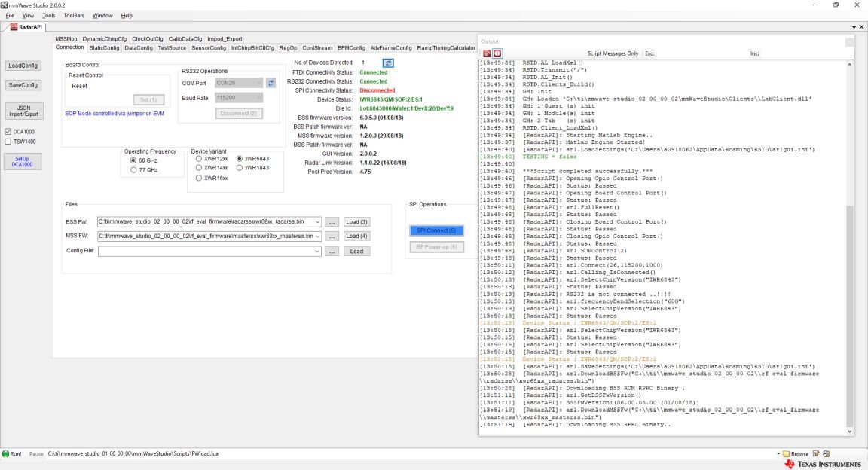The image size is (868, 470).
Task: Click the Load (4) MSS firmware button
Action: tap(356, 237)
